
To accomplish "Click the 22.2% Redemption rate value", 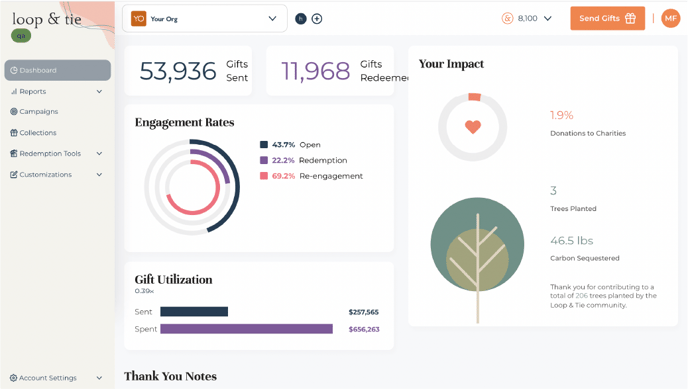I will pos(283,160).
